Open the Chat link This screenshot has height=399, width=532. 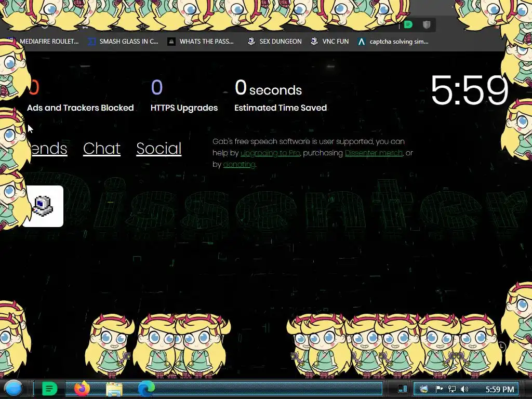[102, 149]
